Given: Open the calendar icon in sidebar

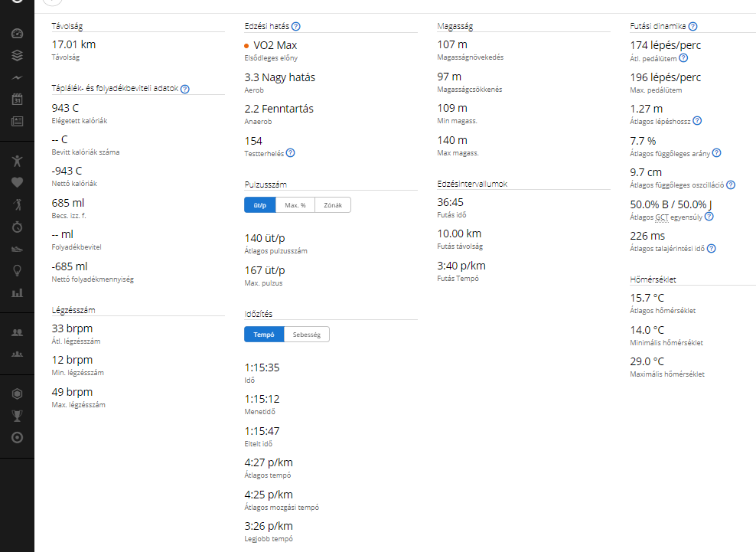Looking at the screenshot, I should 18,100.
